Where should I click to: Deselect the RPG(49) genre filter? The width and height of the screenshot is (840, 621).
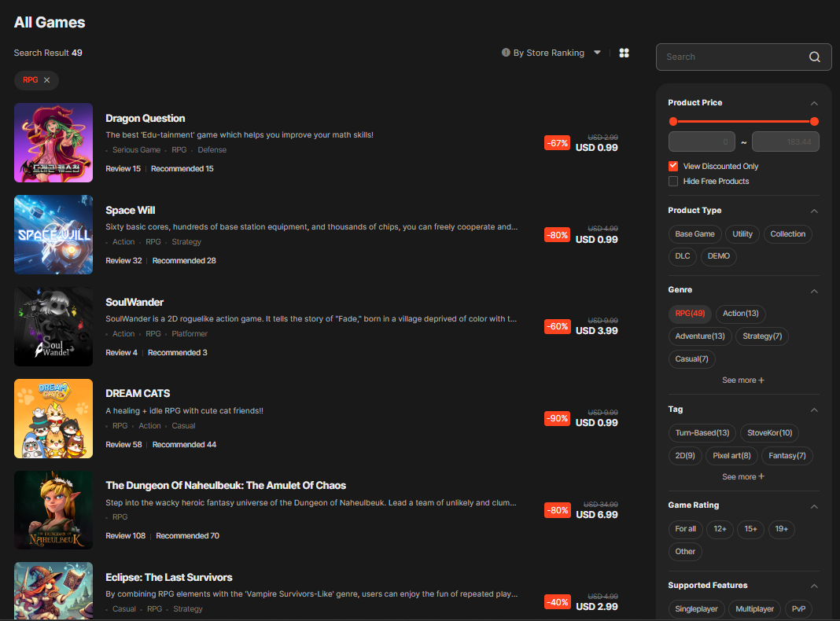pos(690,314)
